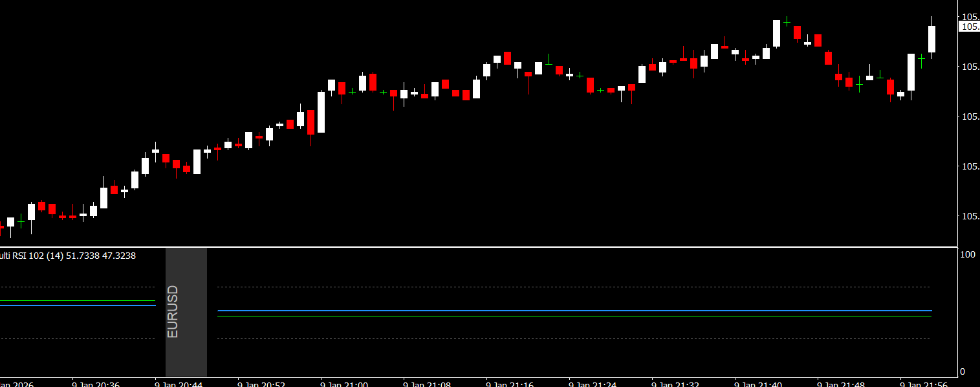Click the 9 Jan 20:52 time label

[x=262, y=383]
